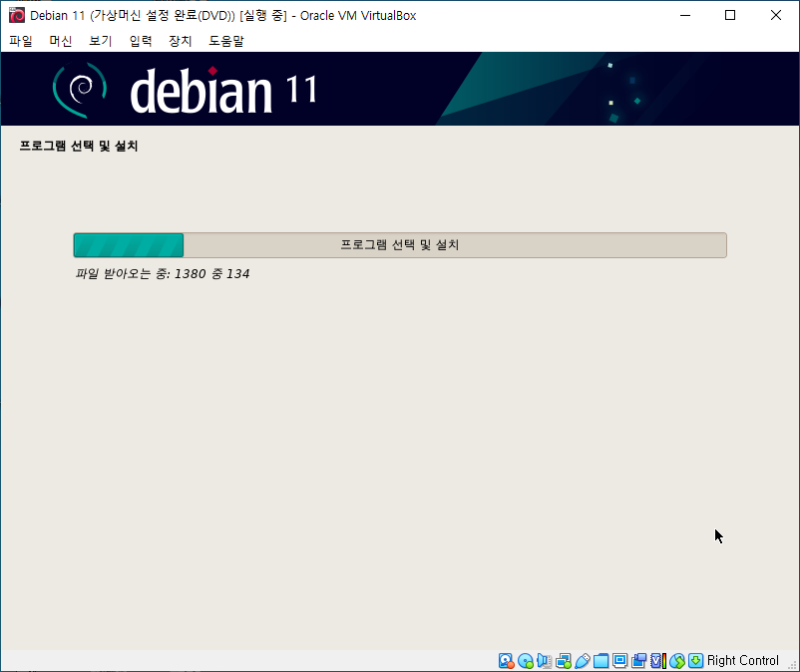Minimize the VirtualBox window
The height and width of the screenshot is (672, 800).
[685, 15]
